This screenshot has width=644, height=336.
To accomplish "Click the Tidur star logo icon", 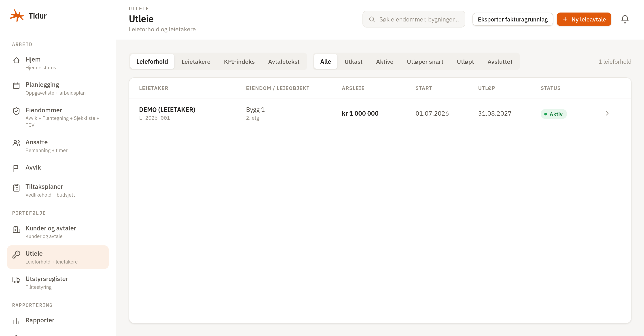I will pos(17,16).
